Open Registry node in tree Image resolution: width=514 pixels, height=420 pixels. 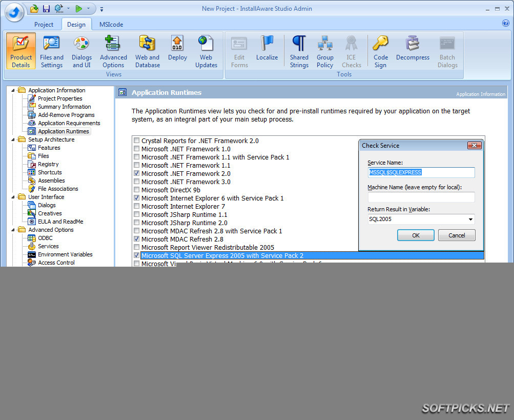pyautogui.click(x=48, y=164)
